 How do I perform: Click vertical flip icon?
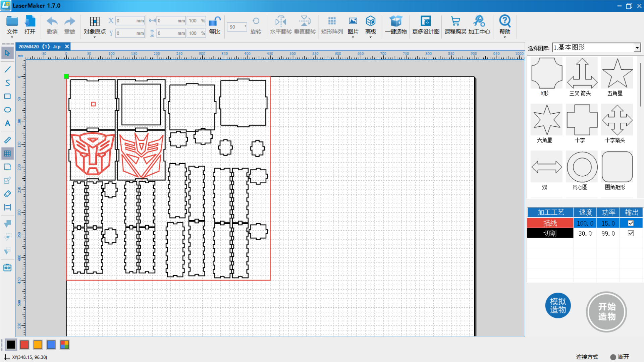coord(305,21)
